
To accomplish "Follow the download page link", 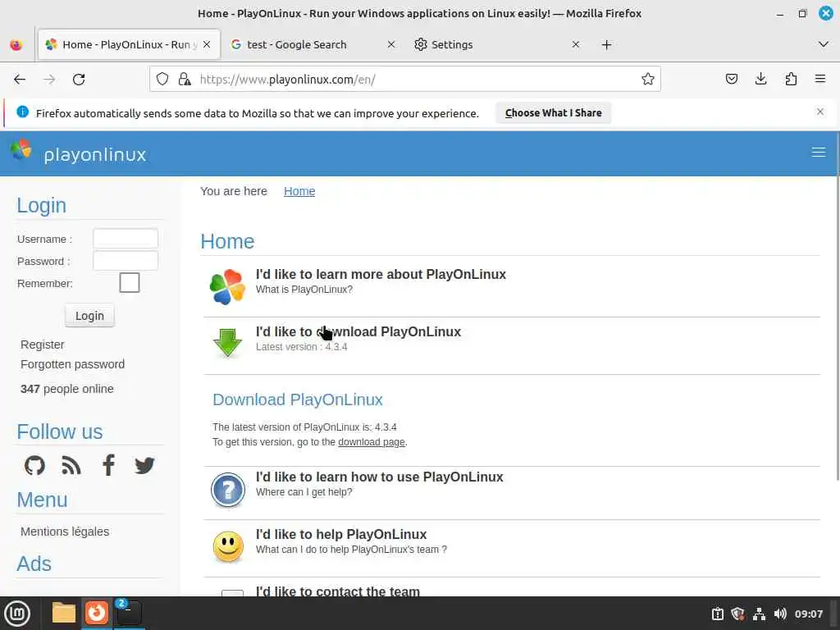I will [372, 442].
